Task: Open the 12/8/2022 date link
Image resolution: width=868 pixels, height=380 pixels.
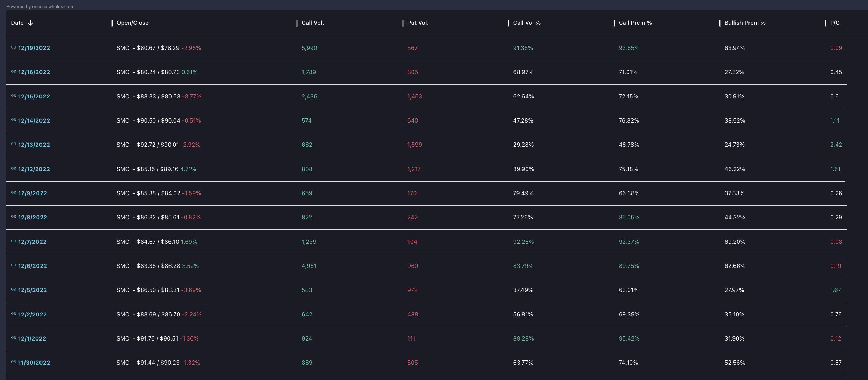Action: pyautogui.click(x=32, y=217)
